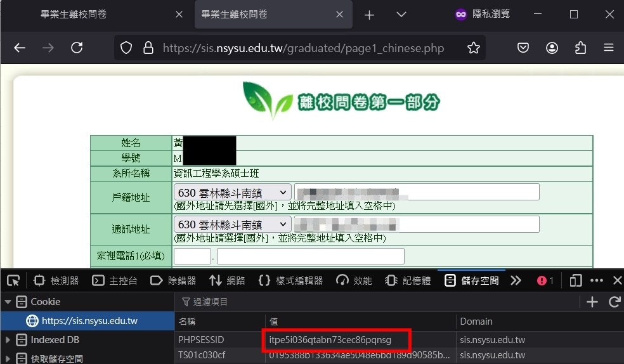624x364 pixels.
Task: Open the extensions puzzle icon
Action: 580,48
